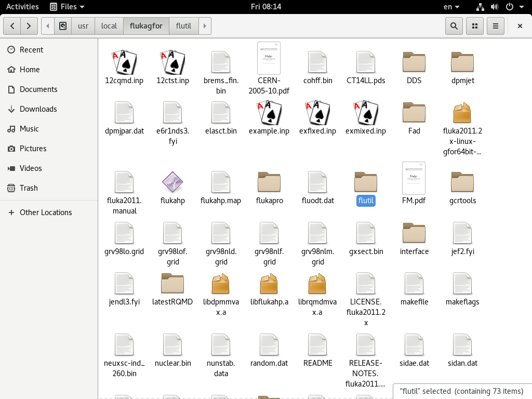The height and width of the screenshot is (399, 532).
Task: Open Videos in the sidebar
Action: point(49,168)
